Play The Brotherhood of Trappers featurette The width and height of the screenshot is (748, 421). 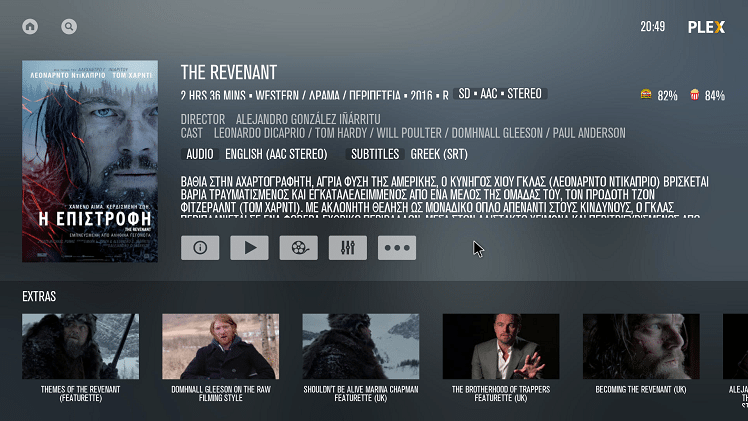(x=501, y=347)
